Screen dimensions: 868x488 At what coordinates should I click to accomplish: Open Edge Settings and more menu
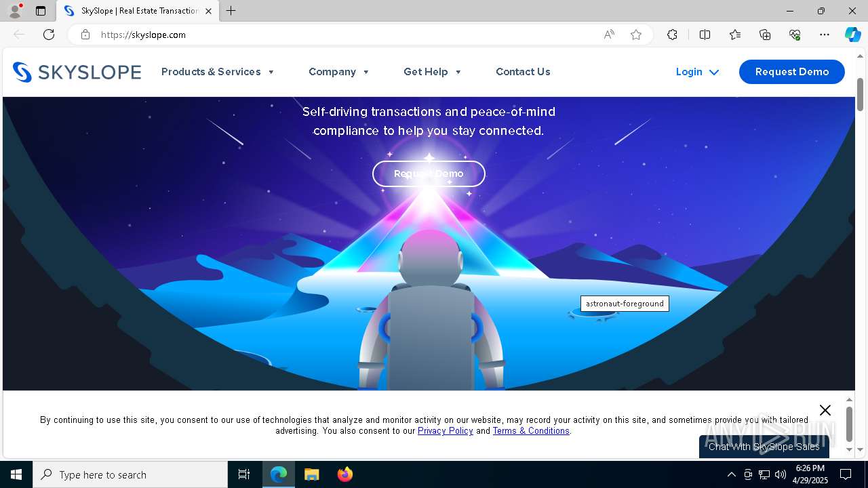click(825, 35)
